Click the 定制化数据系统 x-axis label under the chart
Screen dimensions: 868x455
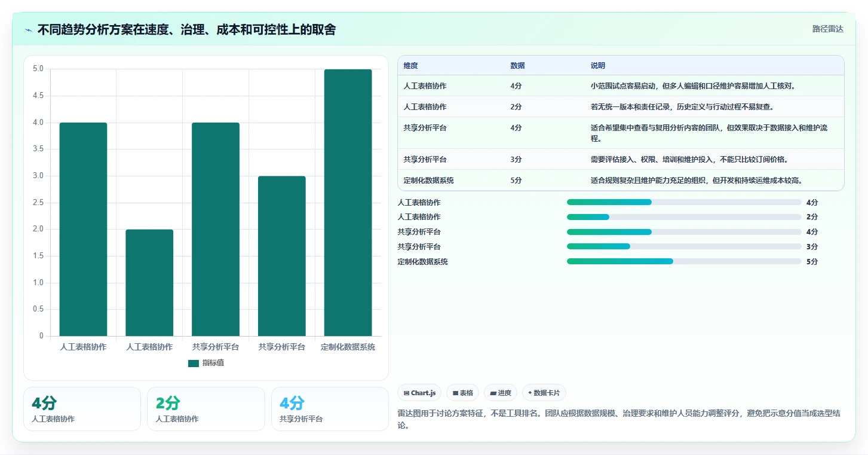pos(348,347)
